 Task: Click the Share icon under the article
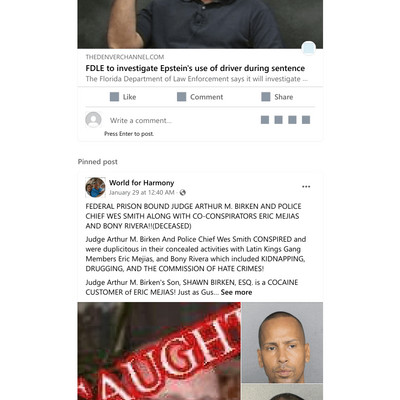coord(266,97)
